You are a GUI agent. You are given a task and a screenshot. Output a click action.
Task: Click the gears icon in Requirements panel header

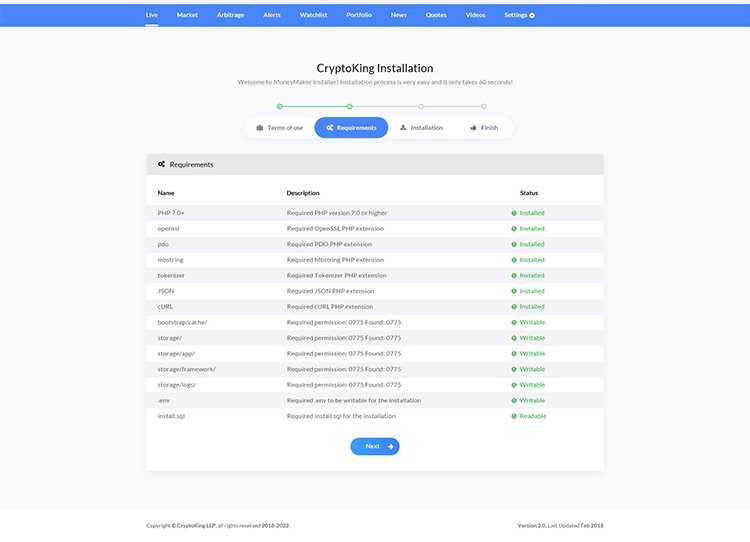(x=162, y=164)
